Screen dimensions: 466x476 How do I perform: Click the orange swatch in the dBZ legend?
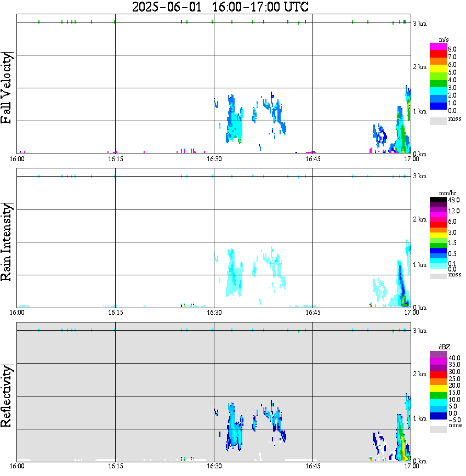(x=438, y=382)
